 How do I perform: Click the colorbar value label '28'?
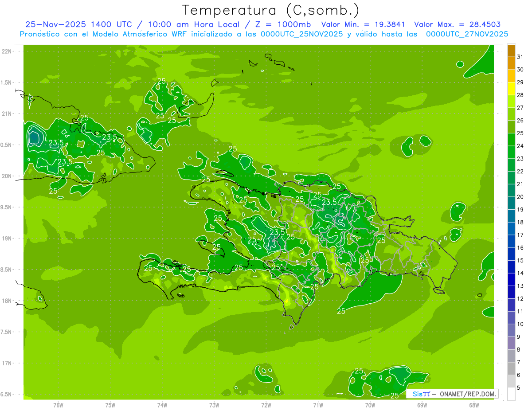pos(520,95)
